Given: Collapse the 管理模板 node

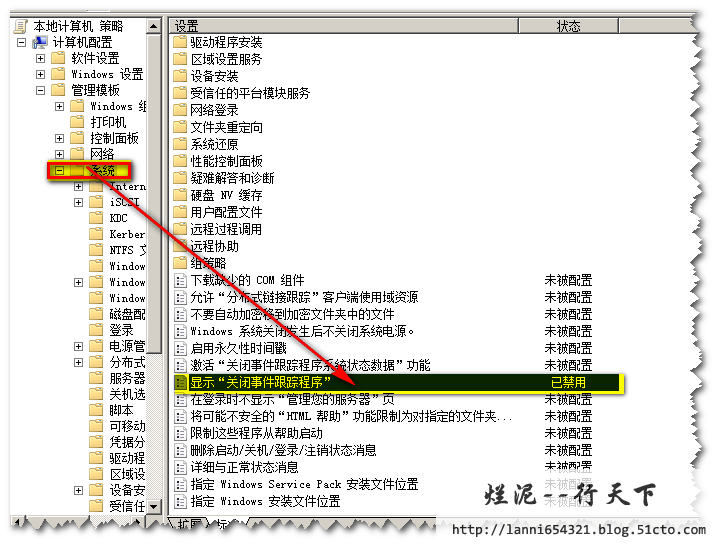Looking at the screenshot, I should tap(40, 90).
